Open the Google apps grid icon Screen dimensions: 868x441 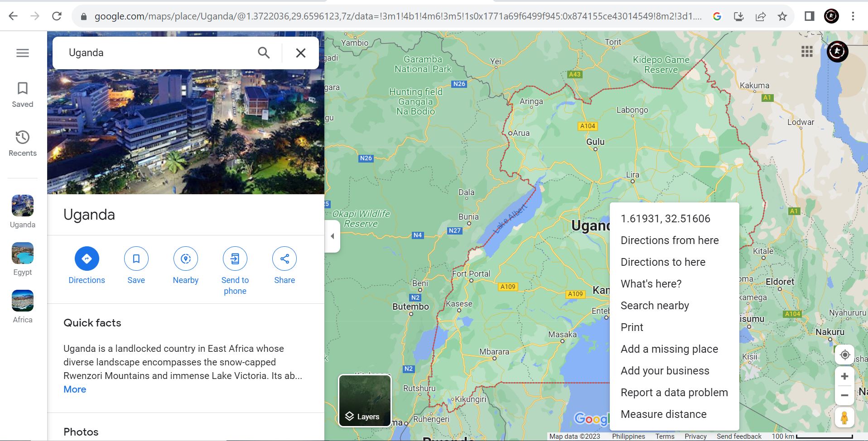click(x=807, y=52)
